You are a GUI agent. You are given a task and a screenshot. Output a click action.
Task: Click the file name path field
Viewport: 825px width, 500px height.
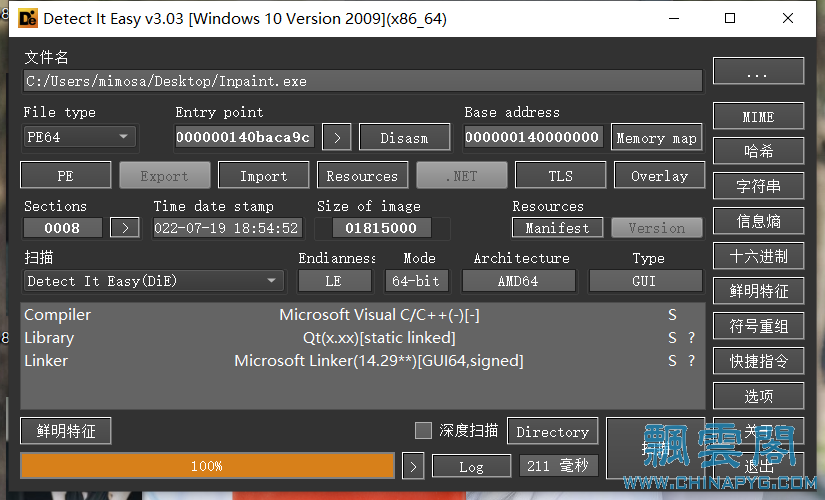click(x=363, y=81)
